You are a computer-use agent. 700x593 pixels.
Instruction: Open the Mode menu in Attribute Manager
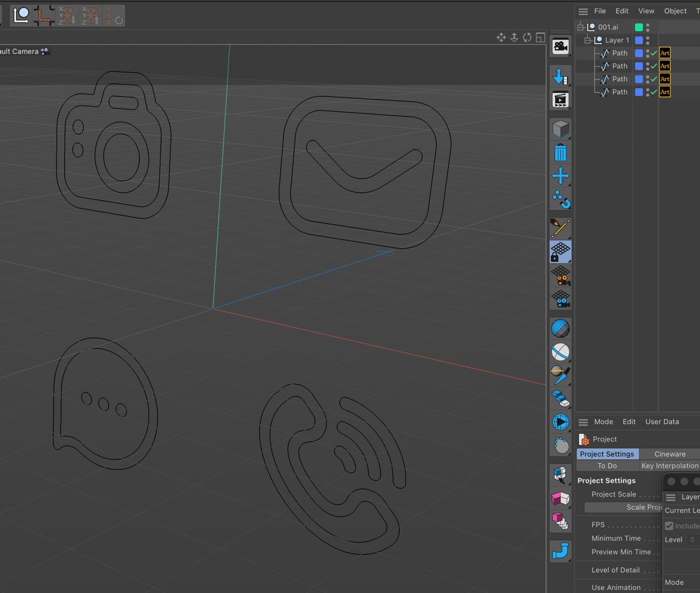pyautogui.click(x=603, y=422)
